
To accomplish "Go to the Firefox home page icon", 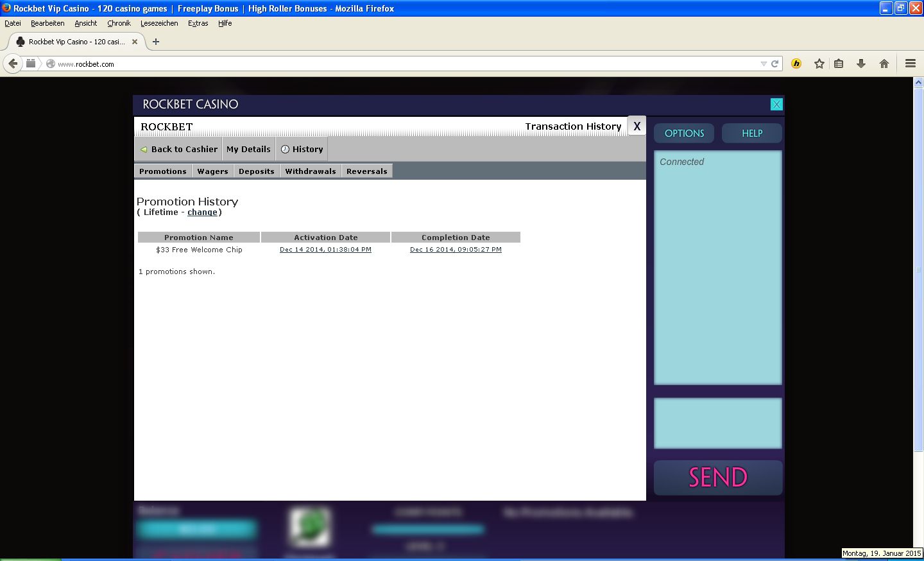I will coord(884,64).
